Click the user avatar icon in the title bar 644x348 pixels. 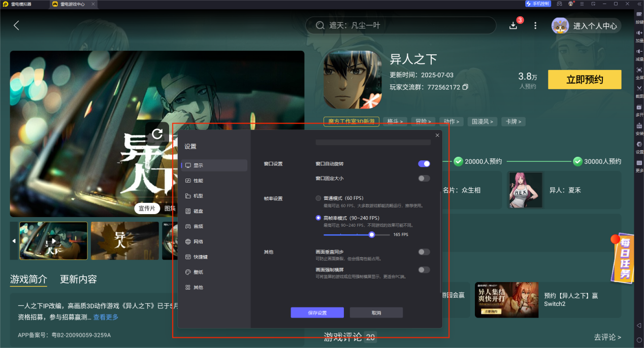[x=571, y=4]
